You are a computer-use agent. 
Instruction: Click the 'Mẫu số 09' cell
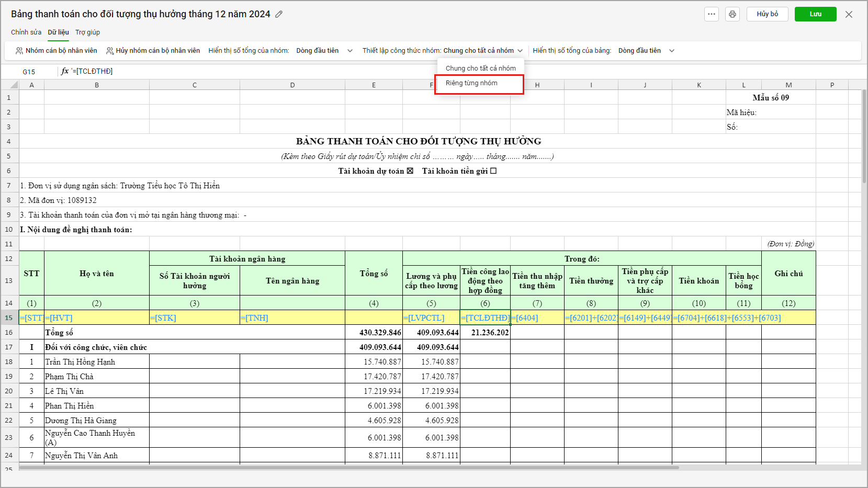tap(771, 97)
